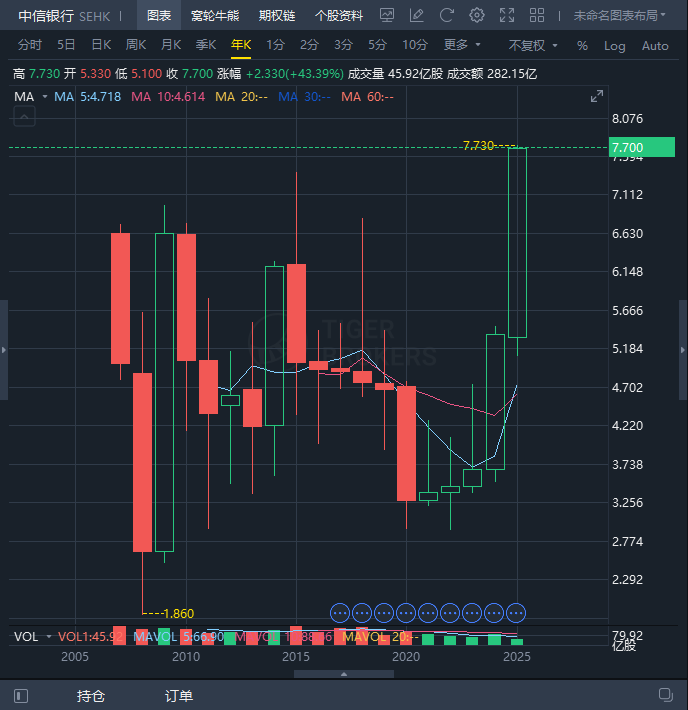Toggle percentage scale % button

point(582,46)
